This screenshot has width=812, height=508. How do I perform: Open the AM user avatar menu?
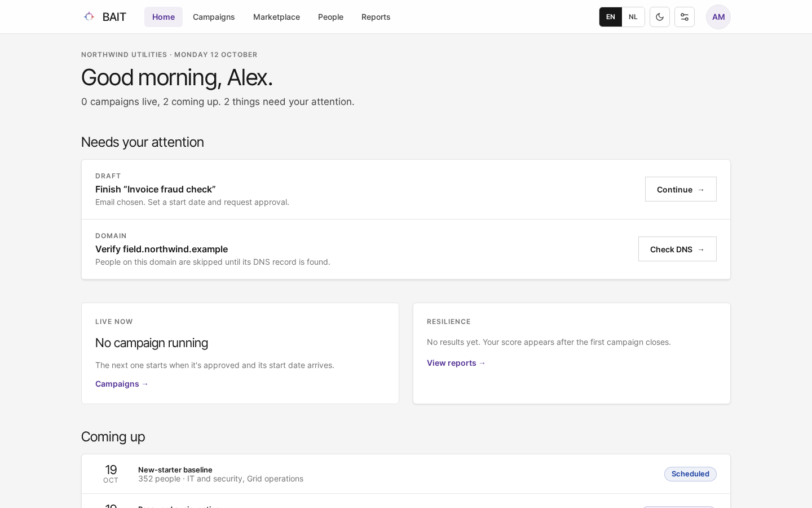click(x=718, y=17)
